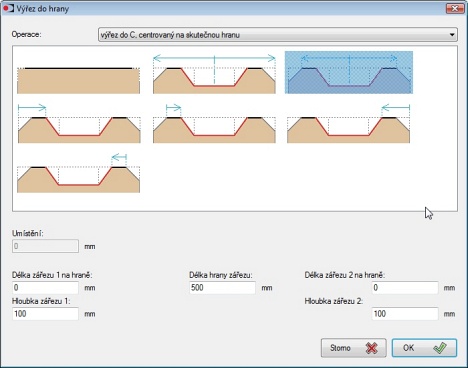Focus the Délka hrany zářezu field
Viewport: 468px width, 368px height.
pos(222,287)
